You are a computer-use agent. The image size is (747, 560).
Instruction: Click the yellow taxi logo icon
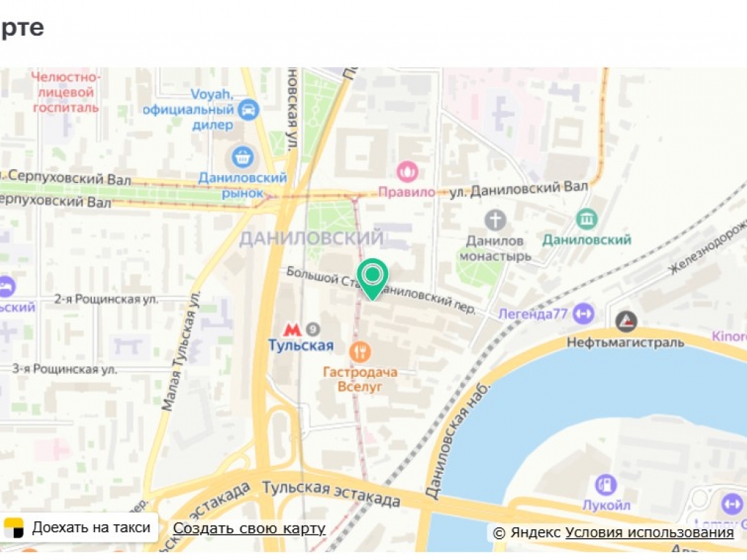click(x=14, y=528)
